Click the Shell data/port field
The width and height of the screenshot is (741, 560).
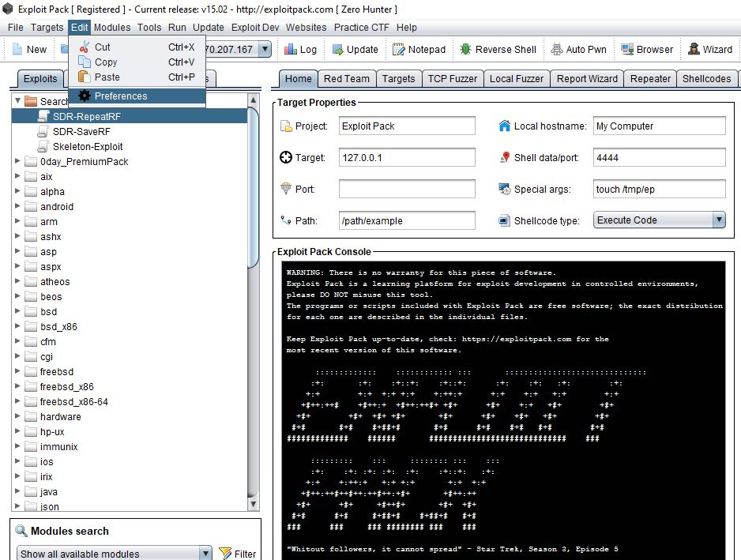(660, 158)
